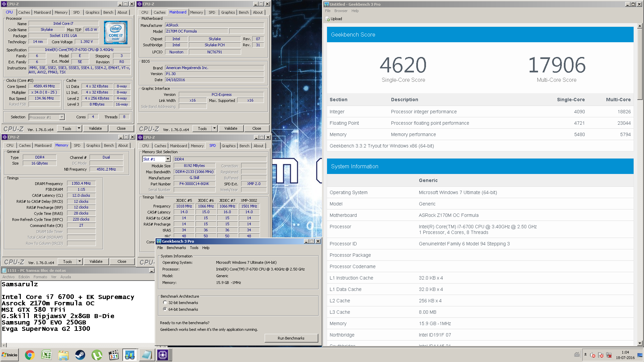Screen dimensions: 644x362
Task: Click Samsarulz text line in Notepad
Action: tap(20, 284)
